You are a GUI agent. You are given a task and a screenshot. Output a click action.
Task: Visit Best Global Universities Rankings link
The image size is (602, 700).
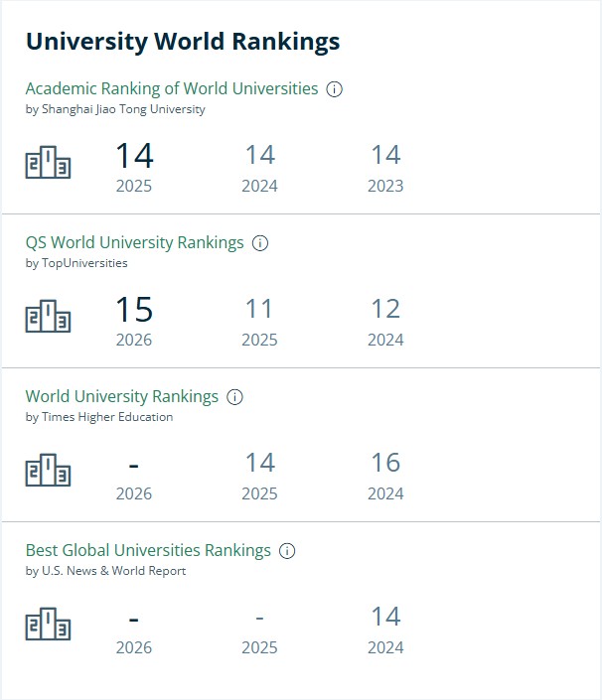pyautogui.click(x=148, y=550)
